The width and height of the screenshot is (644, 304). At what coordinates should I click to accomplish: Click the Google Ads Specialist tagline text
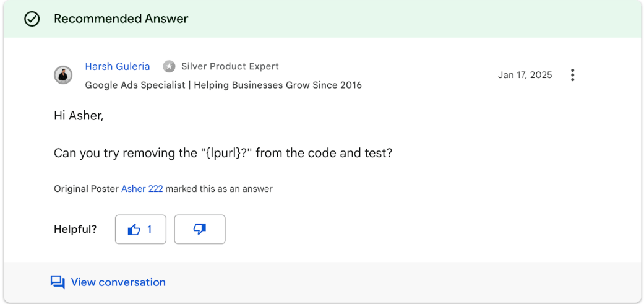click(x=223, y=85)
